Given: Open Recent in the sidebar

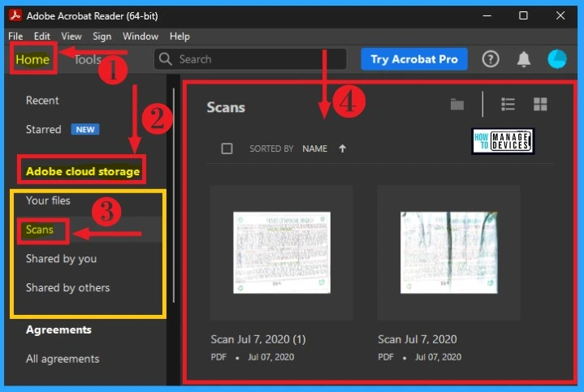Looking at the screenshot, I should 42,100.
